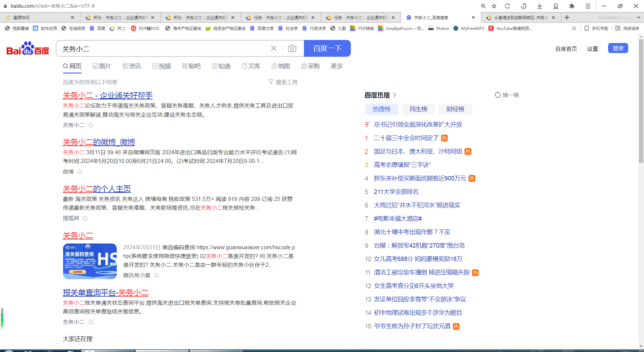
Task: Switch to 地图 map tab
Action: (x=281, y=66)
